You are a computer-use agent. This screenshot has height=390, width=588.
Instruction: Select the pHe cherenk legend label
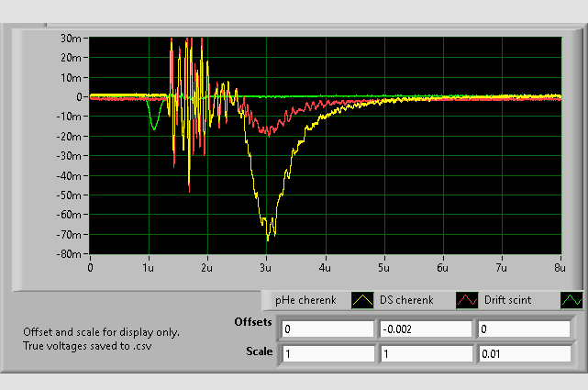click(x=306, y=300)
